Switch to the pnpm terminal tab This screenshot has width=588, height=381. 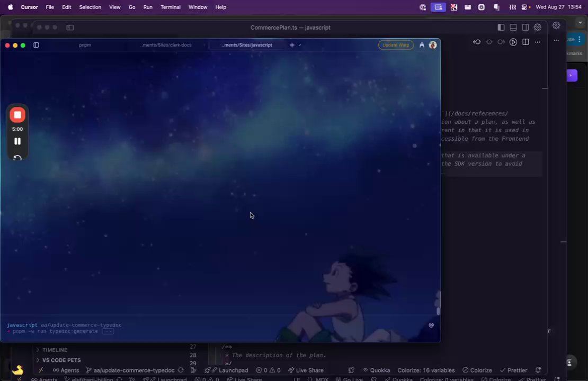(85, 45)
